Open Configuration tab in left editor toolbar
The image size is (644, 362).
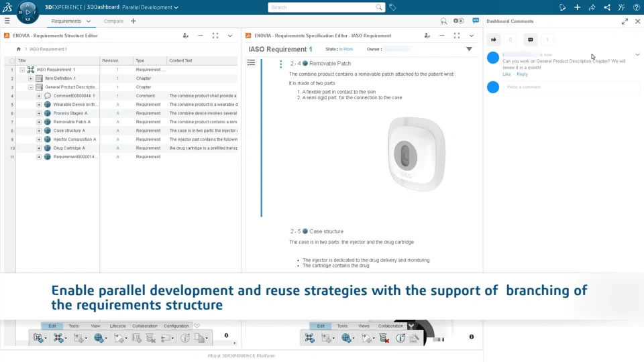coord(176,326)
